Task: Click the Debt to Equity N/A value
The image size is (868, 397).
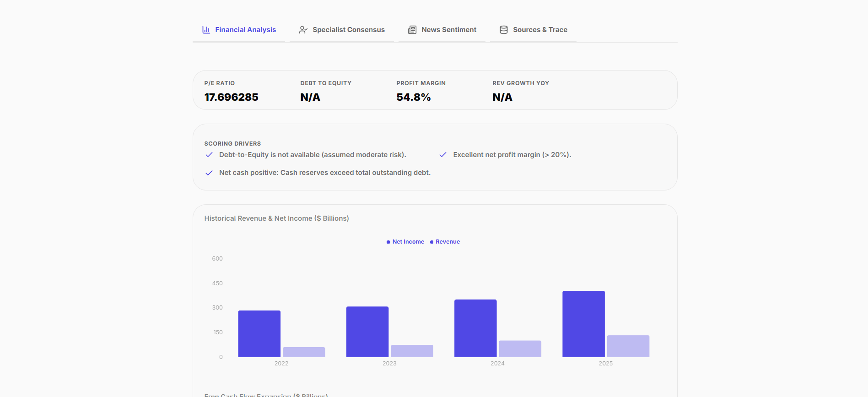Action: (x=310, y=97)
